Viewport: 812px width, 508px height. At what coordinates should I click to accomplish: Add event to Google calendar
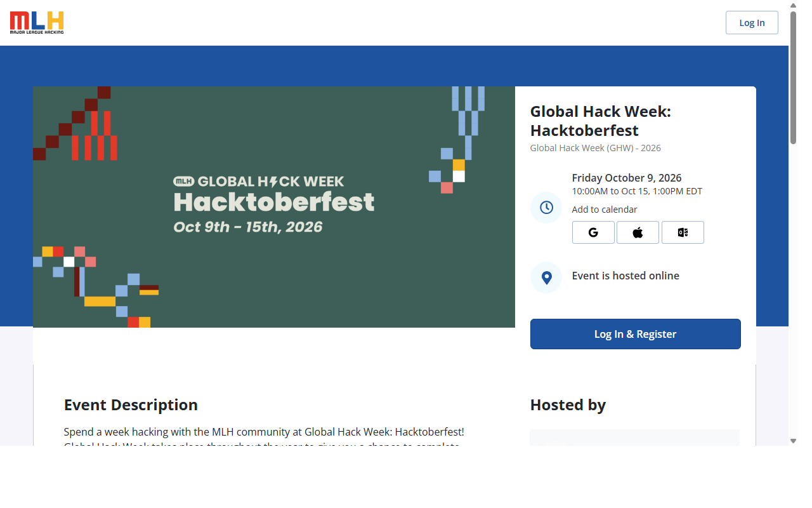(x=593, y=232)
